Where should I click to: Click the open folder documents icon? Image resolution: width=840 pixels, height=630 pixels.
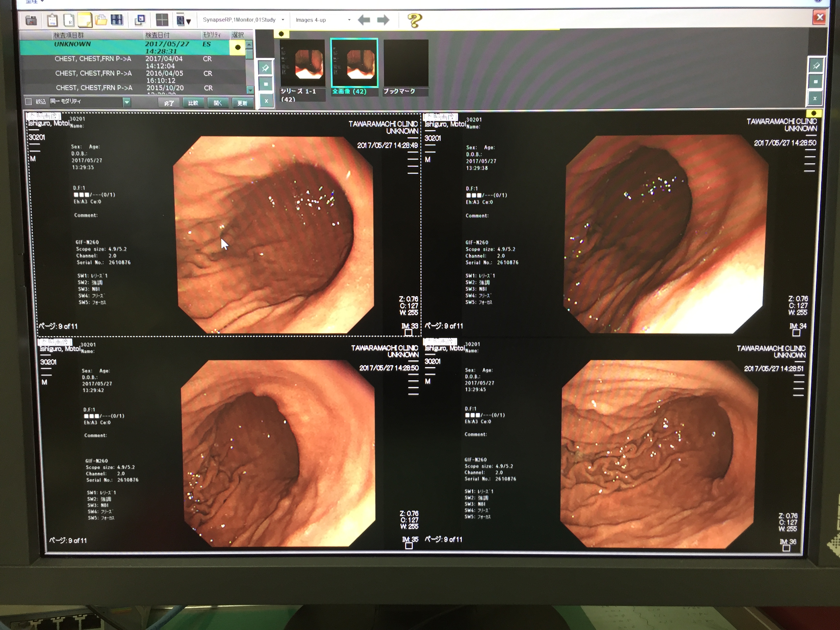[x=101, y=20]
